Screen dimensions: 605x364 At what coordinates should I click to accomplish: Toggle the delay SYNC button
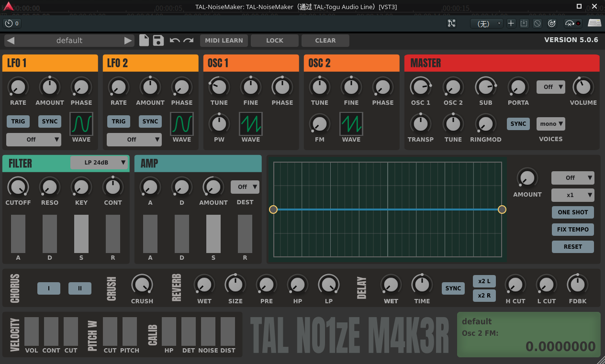tap(453, 288)
